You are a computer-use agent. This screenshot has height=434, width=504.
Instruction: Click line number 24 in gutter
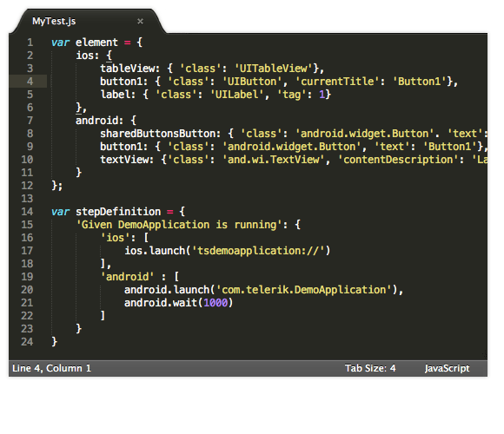click(27, 341)
